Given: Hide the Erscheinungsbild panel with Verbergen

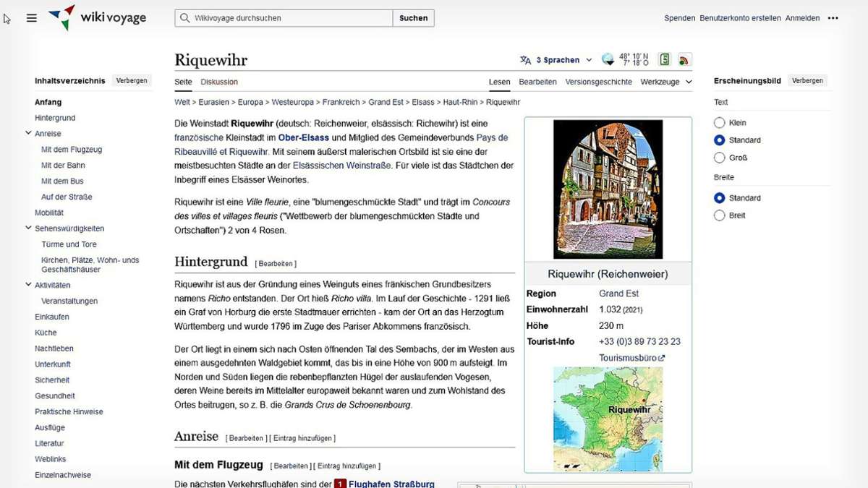Looking at the screenshot, I should (807, 80).
